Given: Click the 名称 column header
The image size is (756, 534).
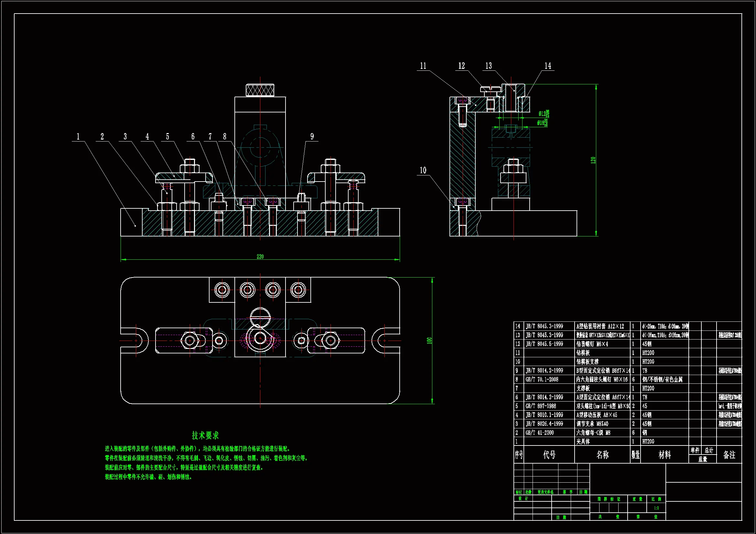Looking at the screenshot, I should click(602, 455).
